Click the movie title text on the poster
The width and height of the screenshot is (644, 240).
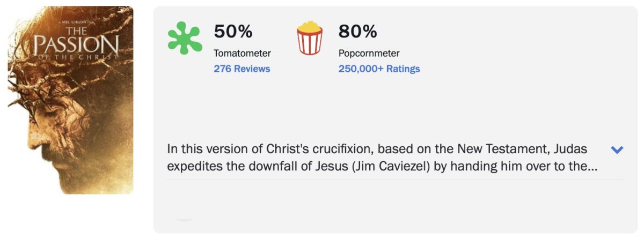click(x=75, y=47)
